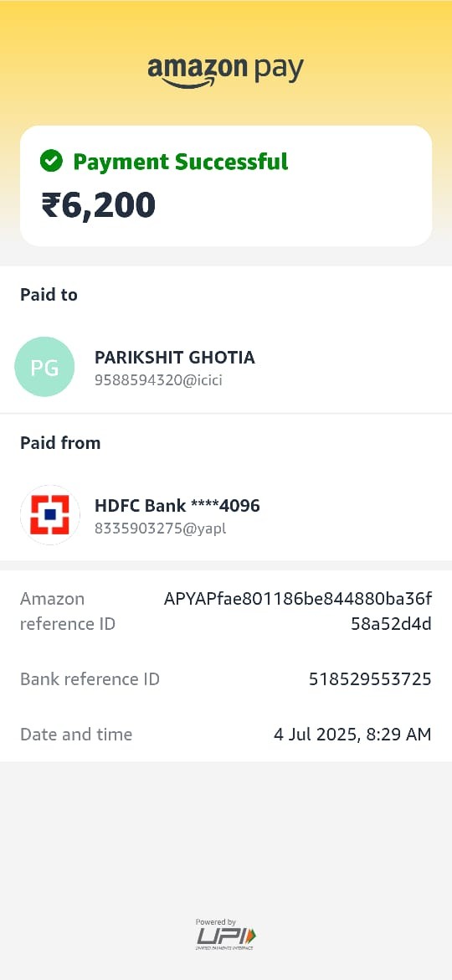The image size is (452, 980).
Task: Click the date and time value
Action: pyautogui.click(x=352, y=734)
